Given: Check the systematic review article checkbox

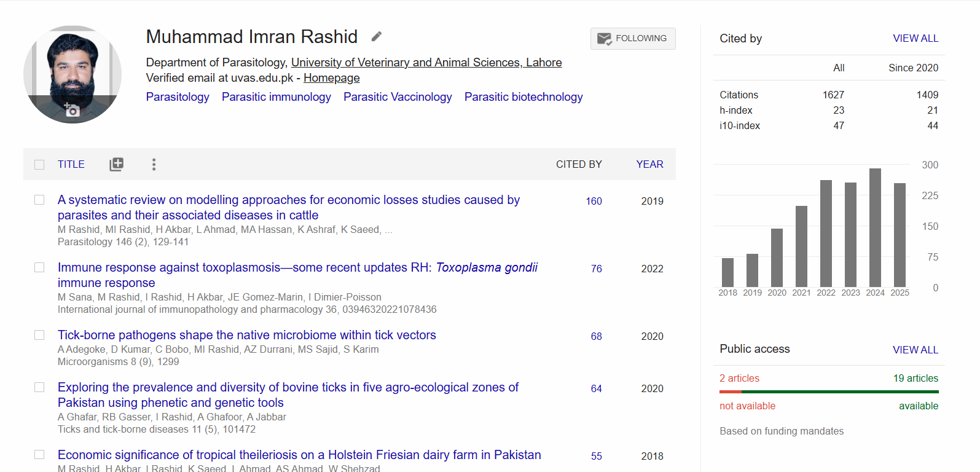Looking at the screenshot, I should (39, 200).
